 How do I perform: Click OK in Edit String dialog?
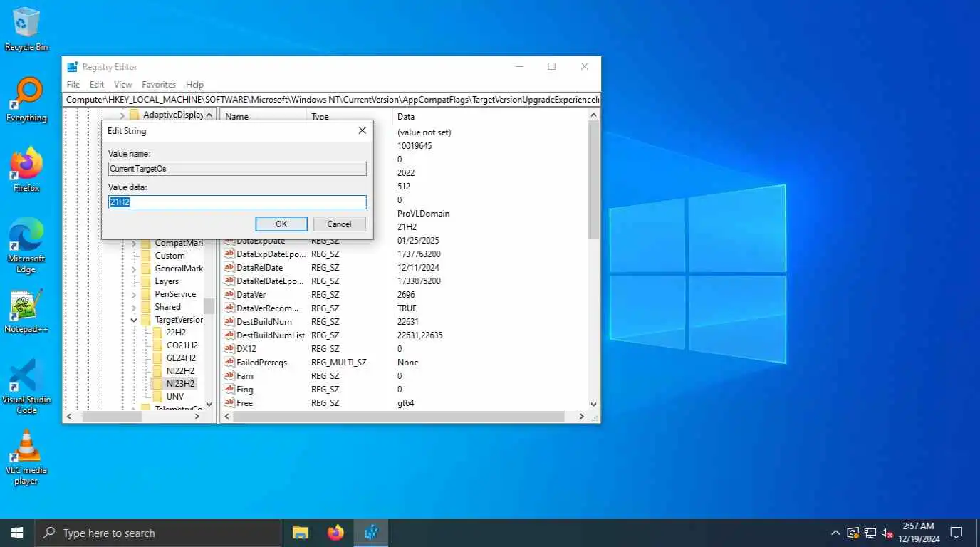pyautogui.click(x=281, y=224)
